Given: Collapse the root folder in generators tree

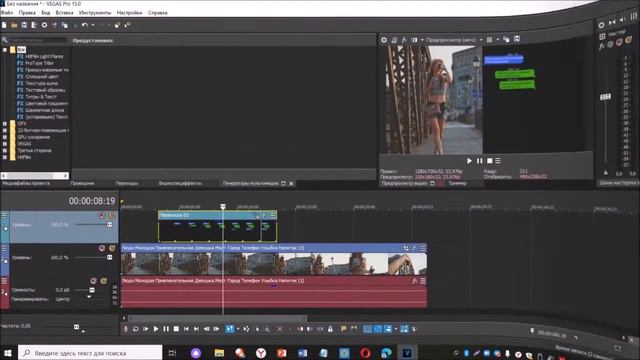Looking at the screenshot, I should tap(5, 50).
